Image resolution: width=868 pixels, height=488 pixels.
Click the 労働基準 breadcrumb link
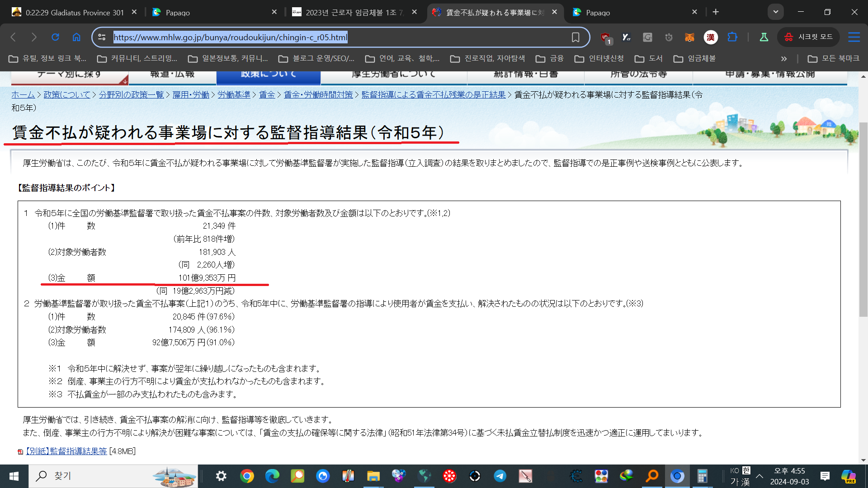(234, 95)
